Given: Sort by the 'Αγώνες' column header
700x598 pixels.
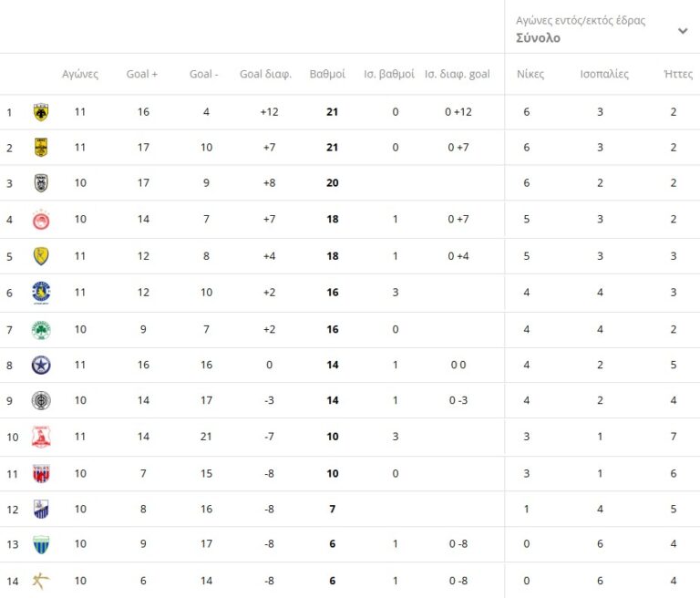Looking at the screenshot, I should coord(80,74).
